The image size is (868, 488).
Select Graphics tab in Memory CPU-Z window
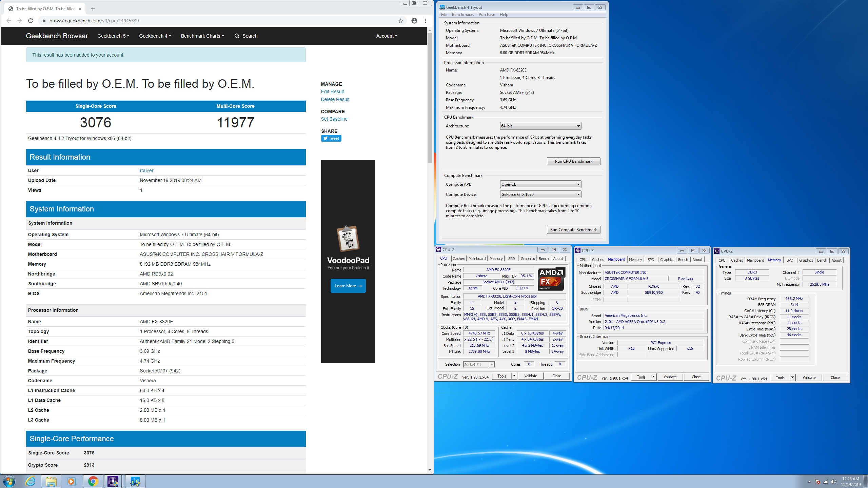(806, 260)
